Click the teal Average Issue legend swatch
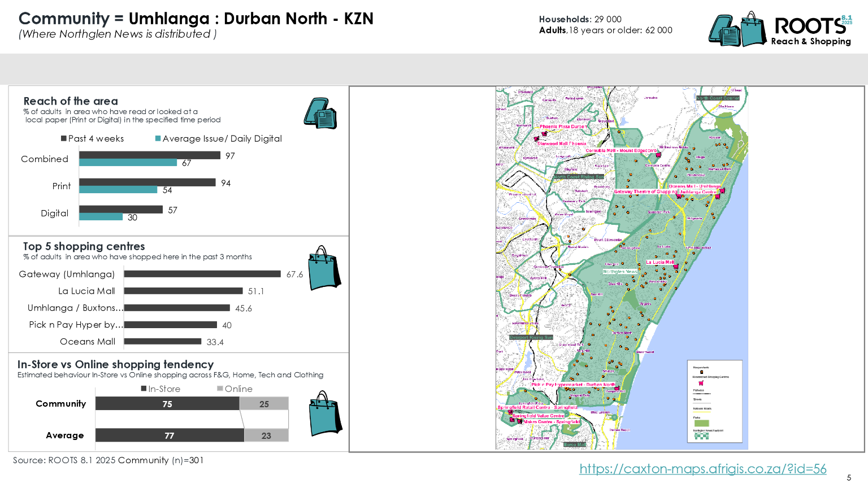Viewport: 868px width, 488px height. (158, 138)
